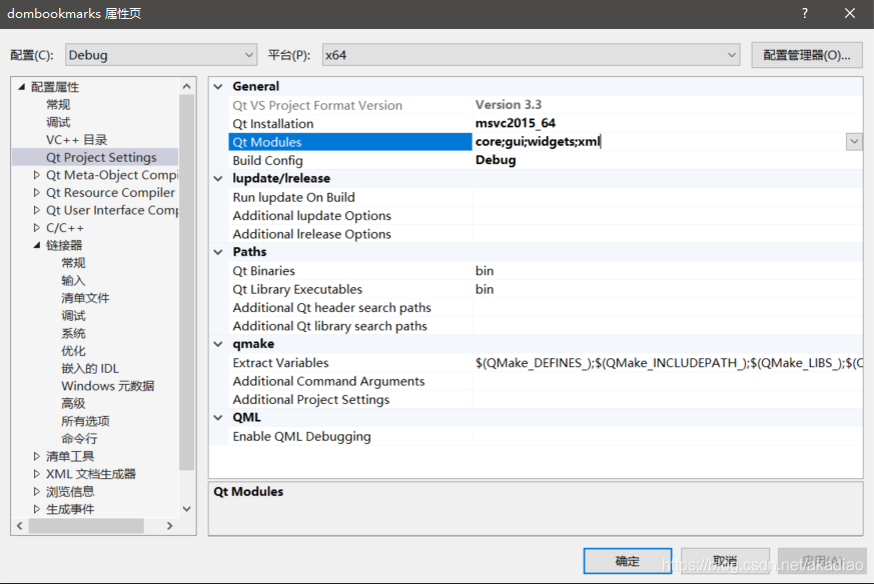Select 所有选项 tree item
Image resolution: width=874 pixels, height=584 pixels.
tap(85, 421)
